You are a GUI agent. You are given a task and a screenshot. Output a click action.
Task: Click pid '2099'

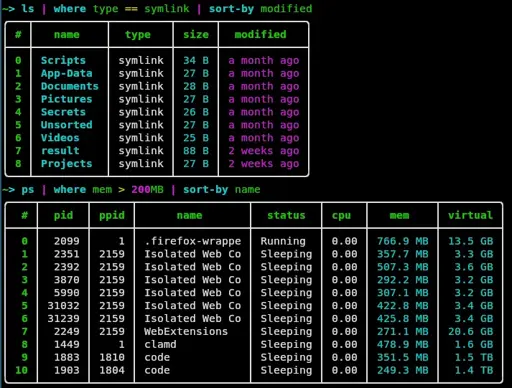(x=67, y=241)
